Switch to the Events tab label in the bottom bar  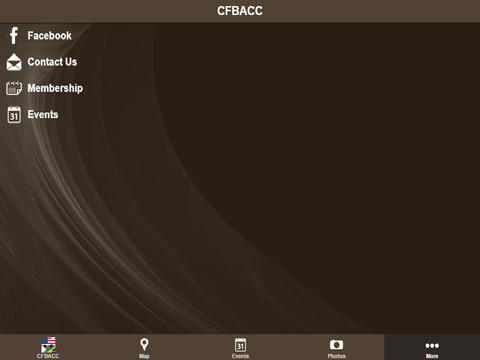coord(240,356)
